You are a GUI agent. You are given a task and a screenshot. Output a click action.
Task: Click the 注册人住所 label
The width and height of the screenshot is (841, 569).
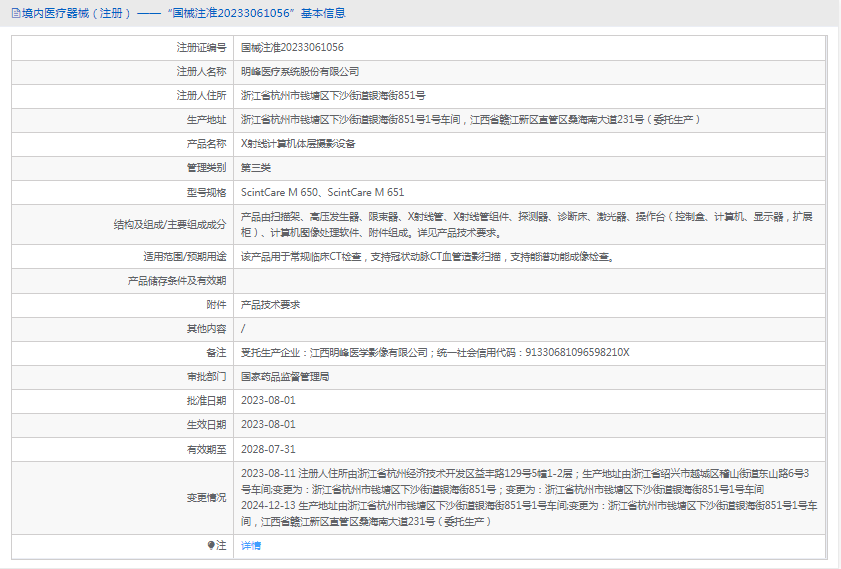point(202,95)
